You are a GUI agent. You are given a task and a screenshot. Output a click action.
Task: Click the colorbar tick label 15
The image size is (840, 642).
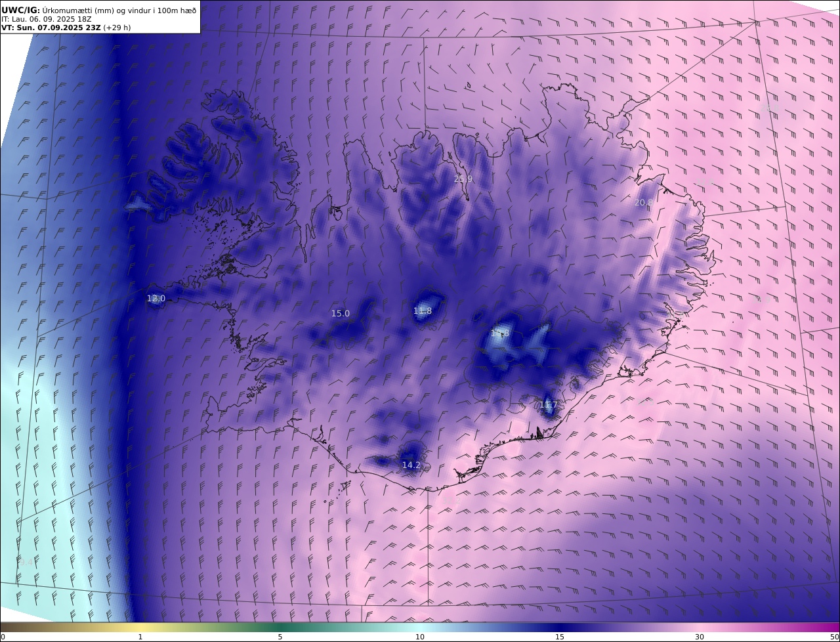point(560,637)
